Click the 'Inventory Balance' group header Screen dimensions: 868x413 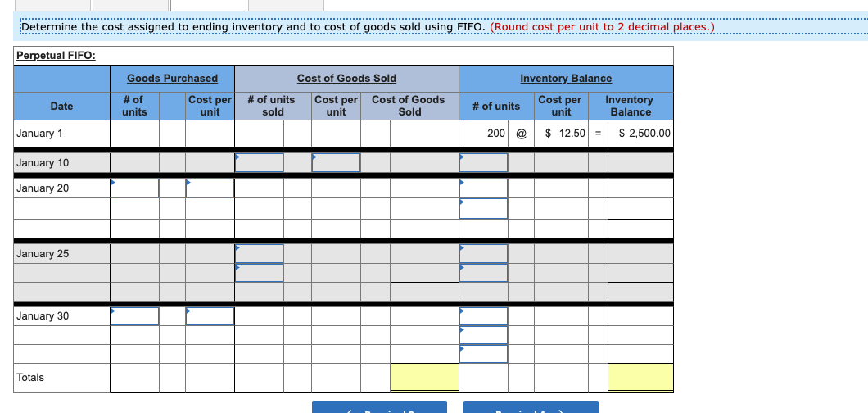point(566,79)
